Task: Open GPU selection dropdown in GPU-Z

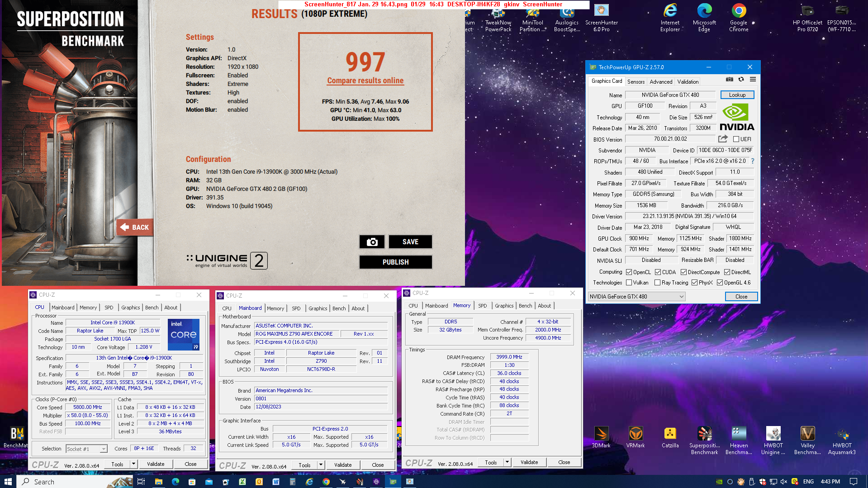Action: click(637, 297)
